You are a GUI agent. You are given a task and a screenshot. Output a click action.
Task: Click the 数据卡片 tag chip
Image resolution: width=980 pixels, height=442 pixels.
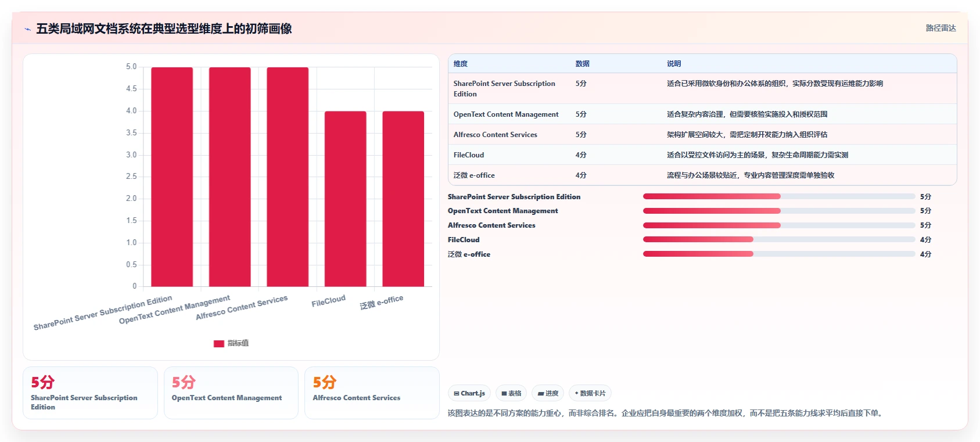coord(590,393)
